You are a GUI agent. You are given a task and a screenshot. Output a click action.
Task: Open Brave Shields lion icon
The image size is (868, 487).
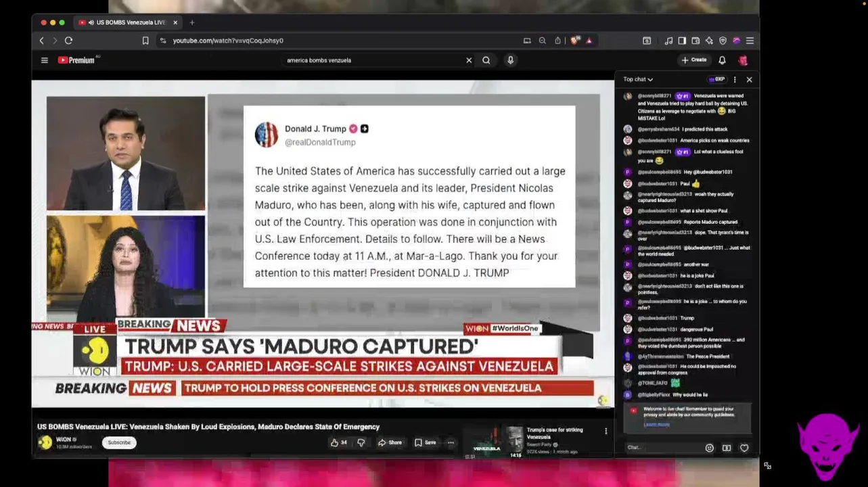[575, 41]
